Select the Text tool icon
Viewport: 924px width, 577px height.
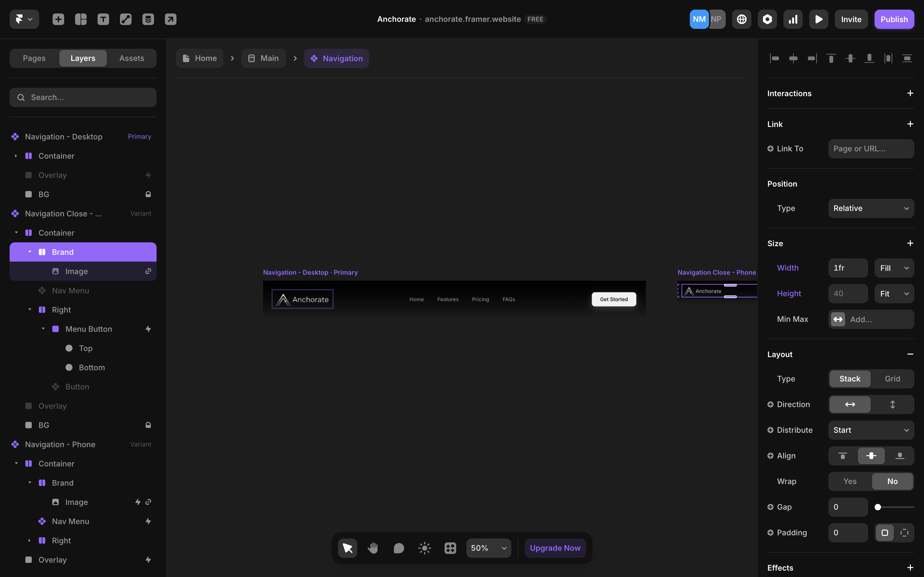(x=103, y=19)
